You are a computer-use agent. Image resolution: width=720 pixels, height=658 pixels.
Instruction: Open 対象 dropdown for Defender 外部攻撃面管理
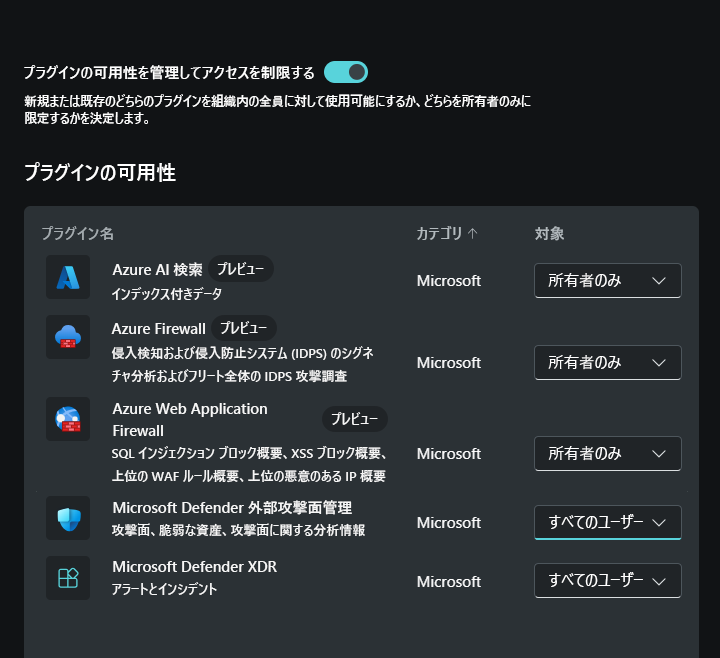click(608, 523)
